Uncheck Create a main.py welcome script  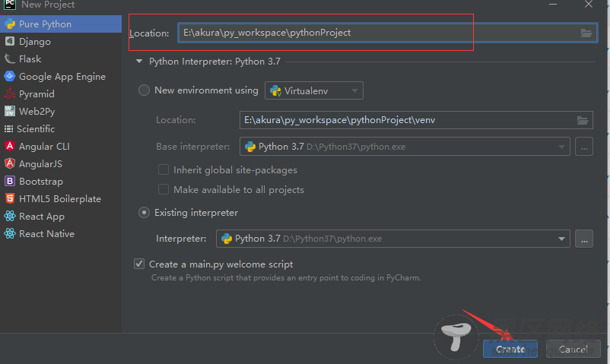point(139,264)
